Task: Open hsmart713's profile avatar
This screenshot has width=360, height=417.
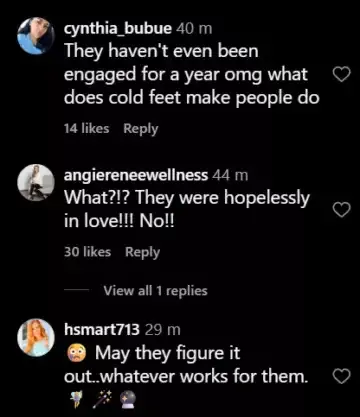Action: coord(36,338)
